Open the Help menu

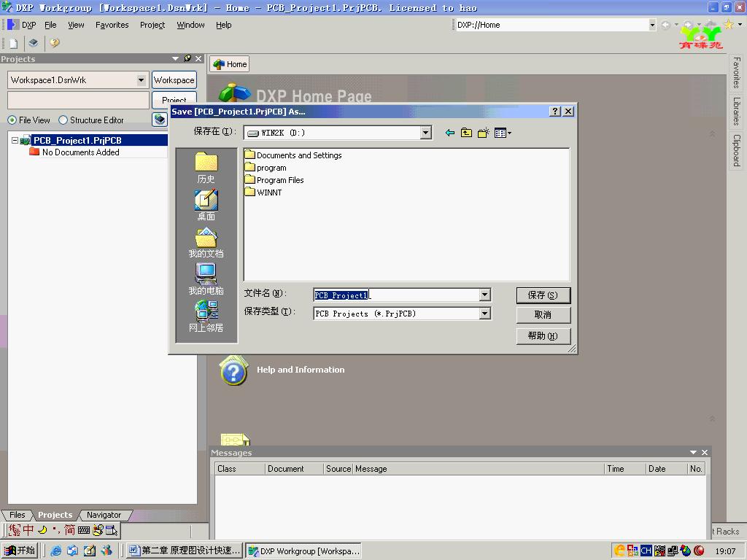pos(223,25)
